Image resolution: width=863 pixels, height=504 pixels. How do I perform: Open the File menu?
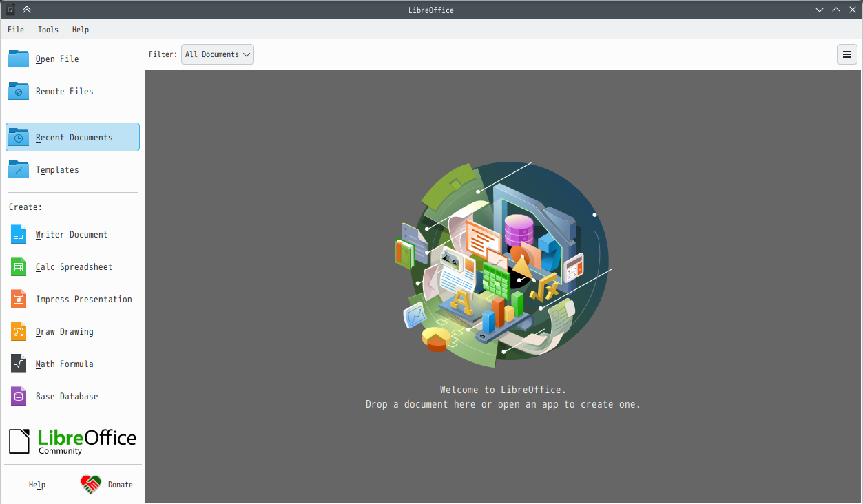[16, 30]
